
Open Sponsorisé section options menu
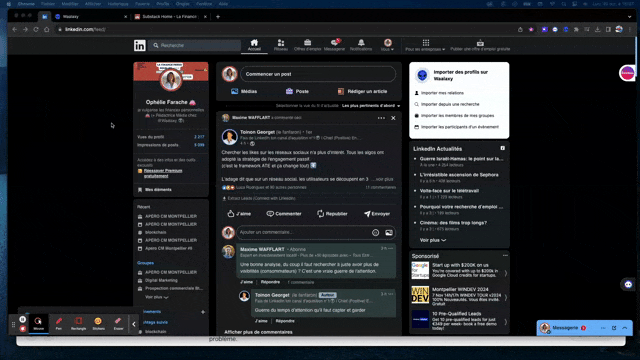(x=505, y=256)
